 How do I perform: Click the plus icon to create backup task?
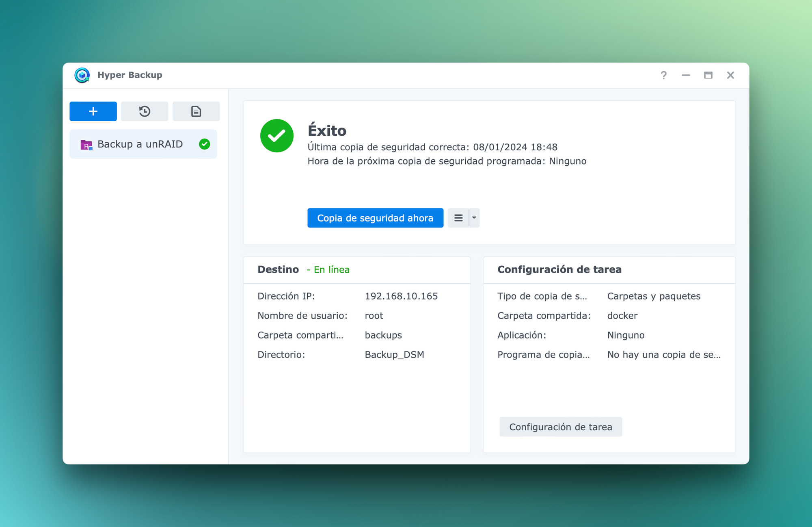pyautogui.click(x=93, y=111)
